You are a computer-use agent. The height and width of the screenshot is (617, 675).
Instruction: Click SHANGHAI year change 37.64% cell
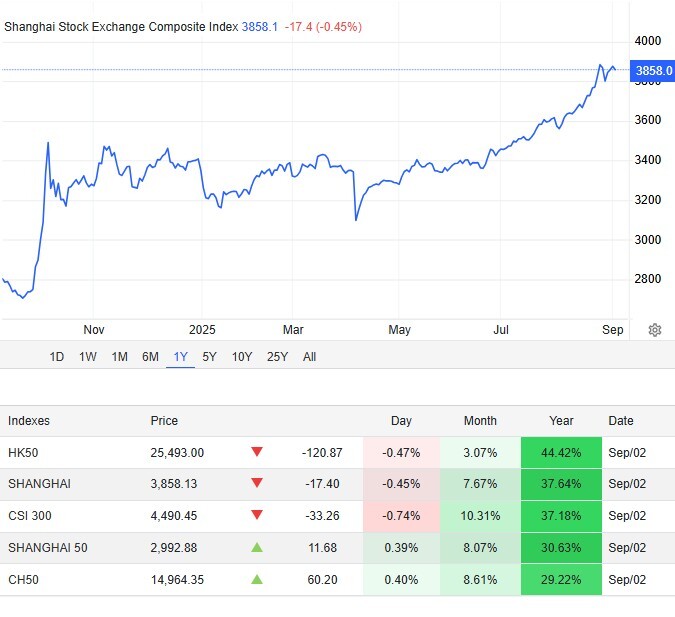(x=561, y=484)
